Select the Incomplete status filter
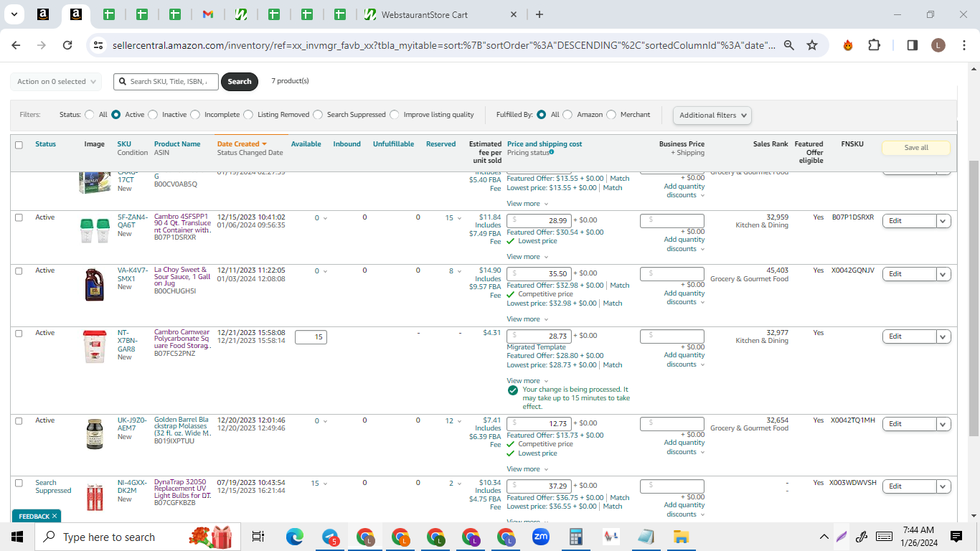 point(195,115)
